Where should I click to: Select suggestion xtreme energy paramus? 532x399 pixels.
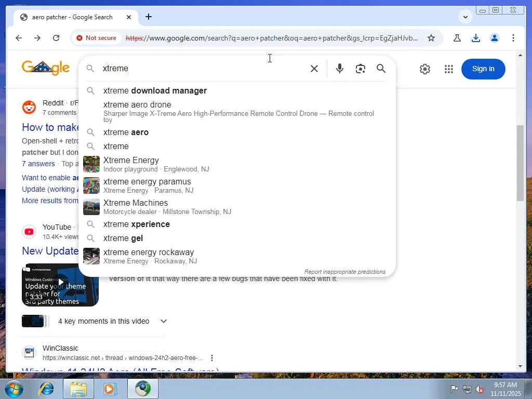click(237, 185)
